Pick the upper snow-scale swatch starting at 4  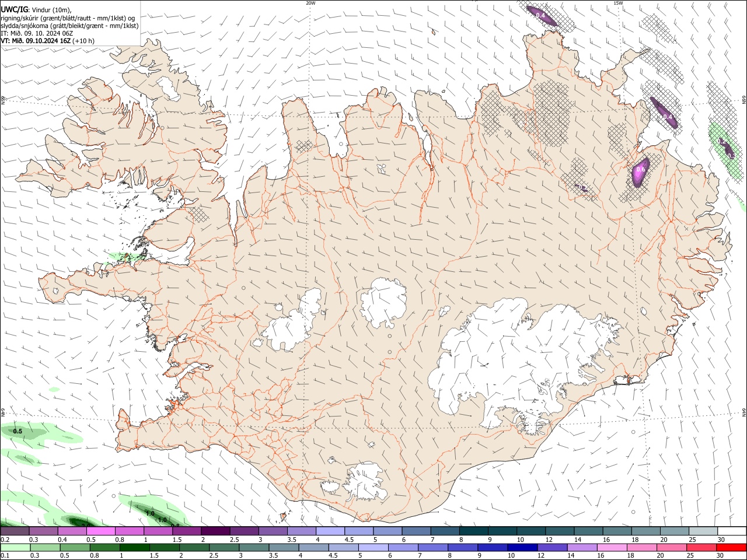[x=329, y=531]
